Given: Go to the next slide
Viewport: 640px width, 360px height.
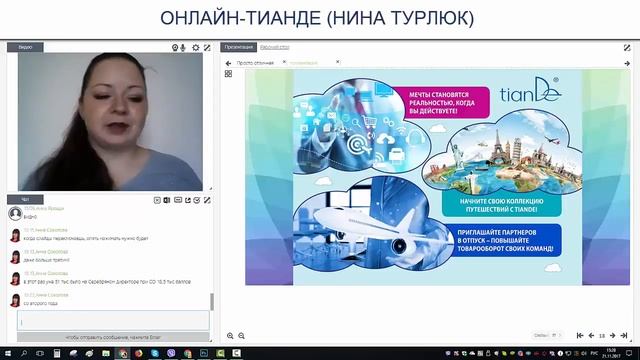Looking at the screenshot, I should click(613, 336).
